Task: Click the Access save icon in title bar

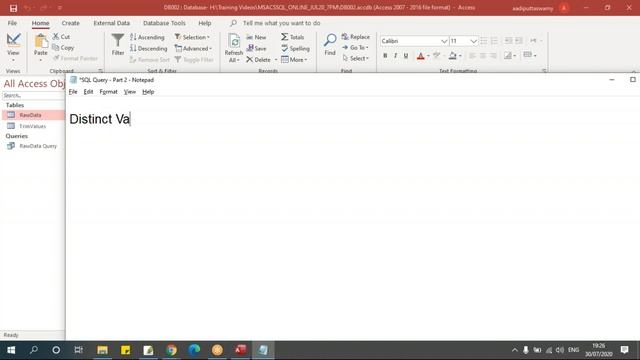Action: point(13,8)
